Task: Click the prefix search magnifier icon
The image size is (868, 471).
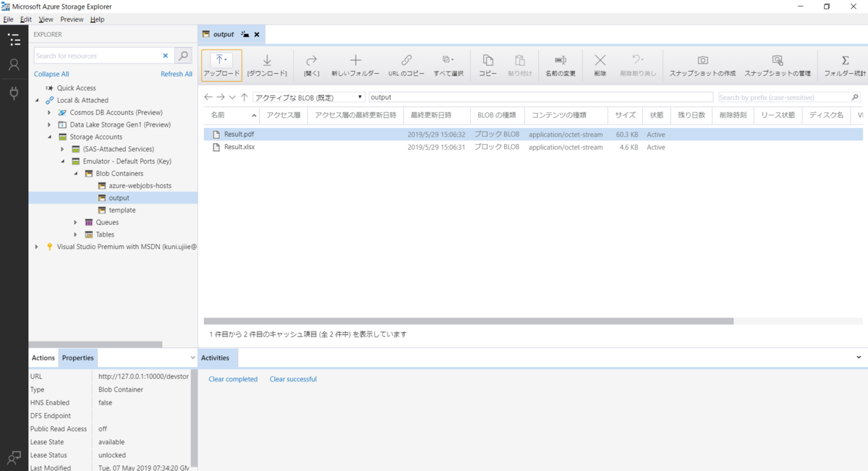Action: pyautogui.click(x=855, y=97)
